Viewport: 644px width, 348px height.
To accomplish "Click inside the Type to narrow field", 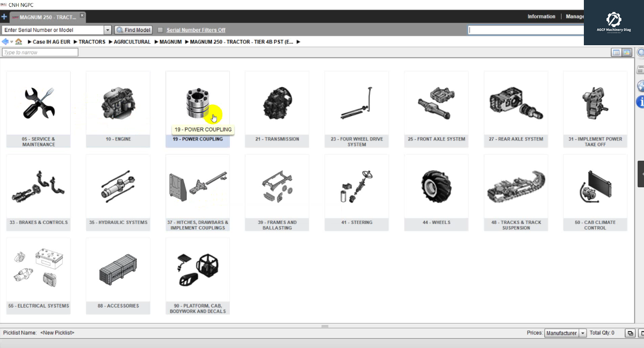I will tap(39, 52).
